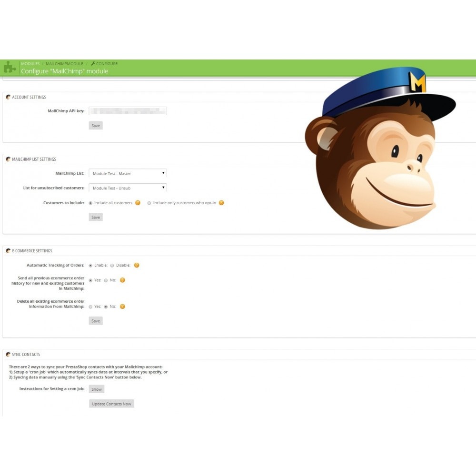Choose No for deleting existing order information
This screenshot has height=476, width=476.
tap(106, 307)
